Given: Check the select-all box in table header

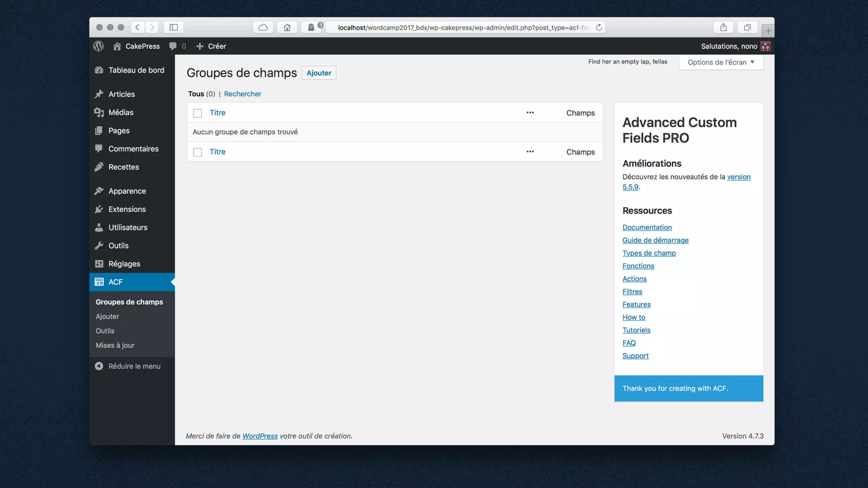Looking at the screenshot, I should pyautogui.click(x=198, y=113).
